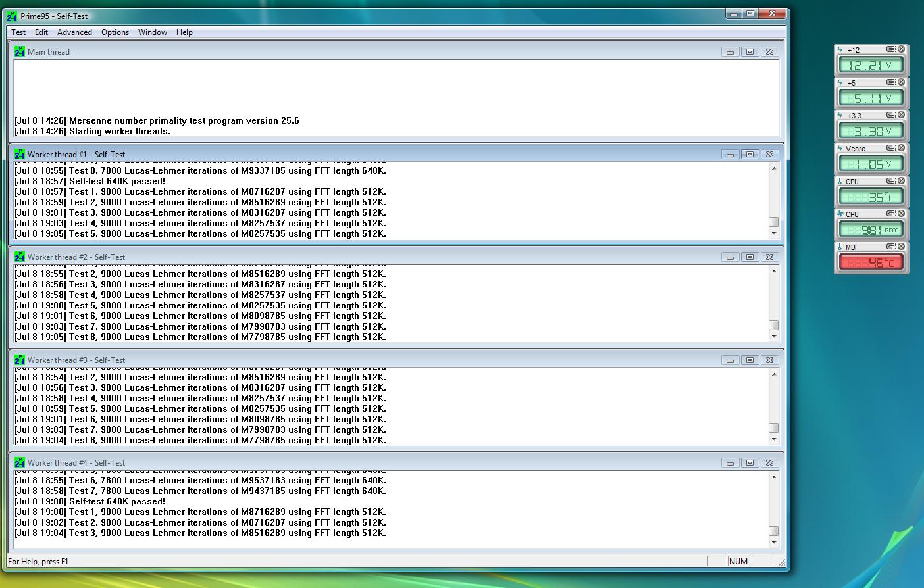The height and width of the screenshot is (588, 924).
Task: Close the CPU fan RPM gadget
Action: [x=902, y=214]
